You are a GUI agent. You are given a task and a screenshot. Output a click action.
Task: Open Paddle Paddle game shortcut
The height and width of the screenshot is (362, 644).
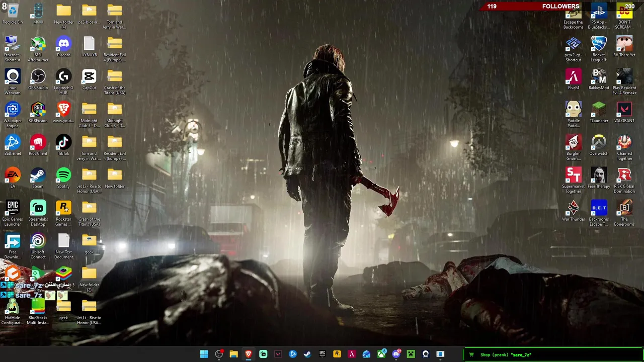coord(573,115)
